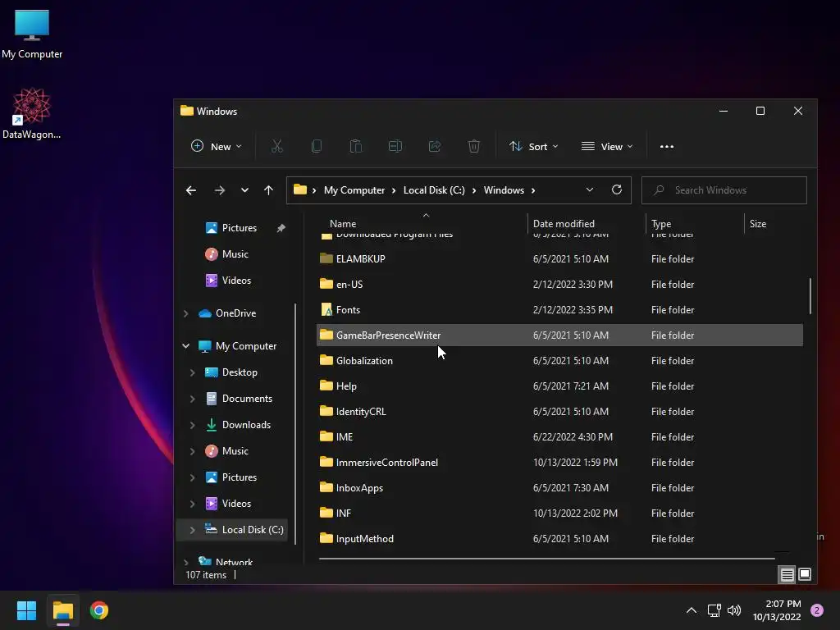Open the See more ellipsis menu
The width and height of the screenshot is (840, 630).
(x=667, y=146)
